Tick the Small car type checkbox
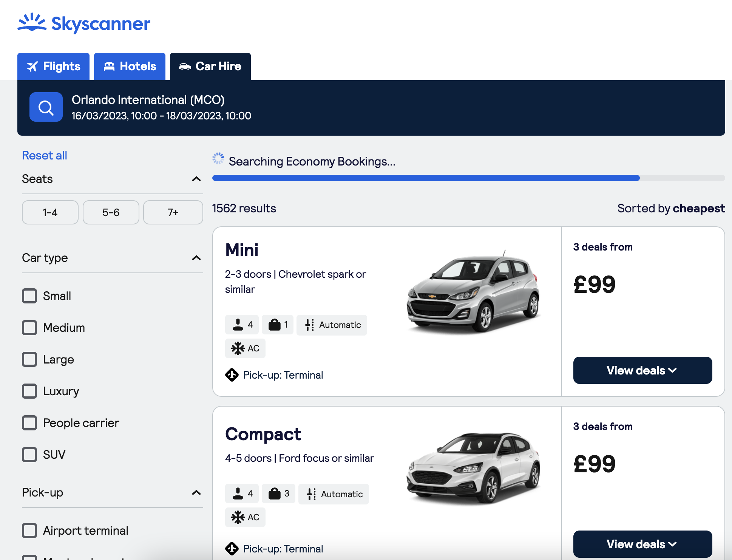The width and height of the screenshot is (732, 560). (x=29, y=296)
